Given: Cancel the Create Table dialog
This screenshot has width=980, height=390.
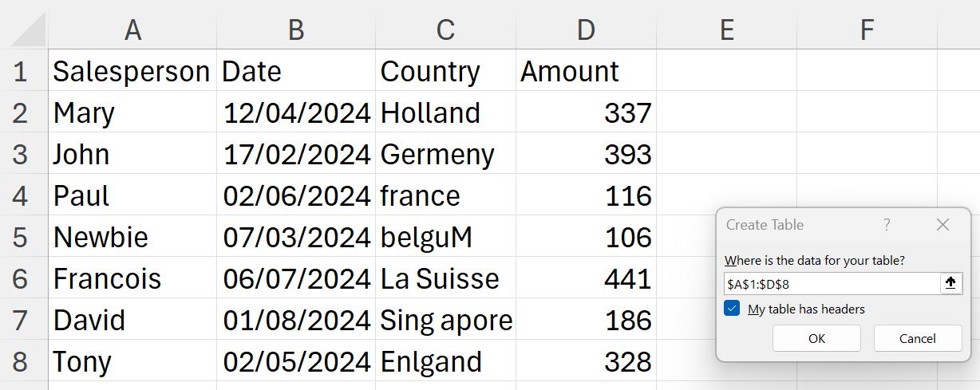Looking at the screenshot, I should pyautogui.click(x=918, y=338).
